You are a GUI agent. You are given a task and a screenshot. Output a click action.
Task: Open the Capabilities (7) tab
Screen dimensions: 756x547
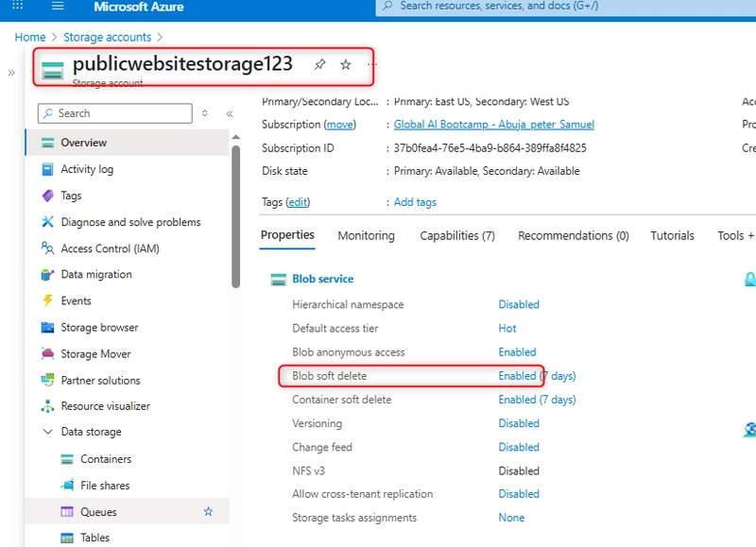(x=457, y=235)
